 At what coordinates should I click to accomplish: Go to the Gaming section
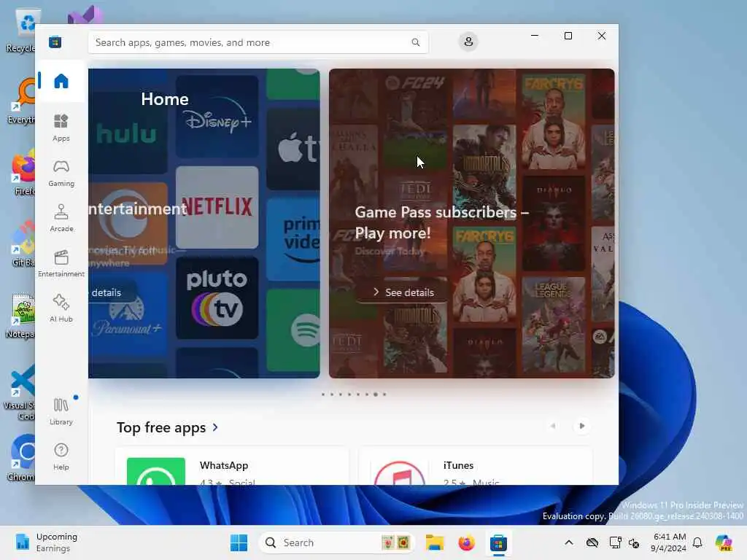(x=61, y=173)
